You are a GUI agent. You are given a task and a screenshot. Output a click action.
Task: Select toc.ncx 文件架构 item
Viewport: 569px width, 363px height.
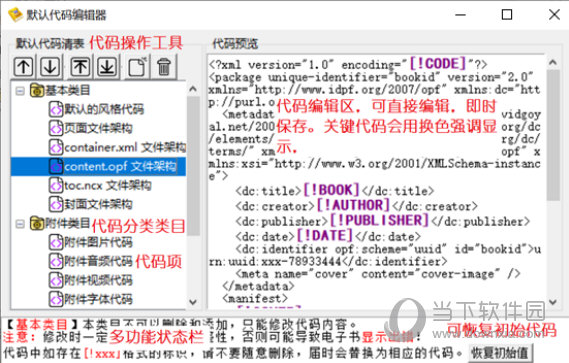(100, 185)
